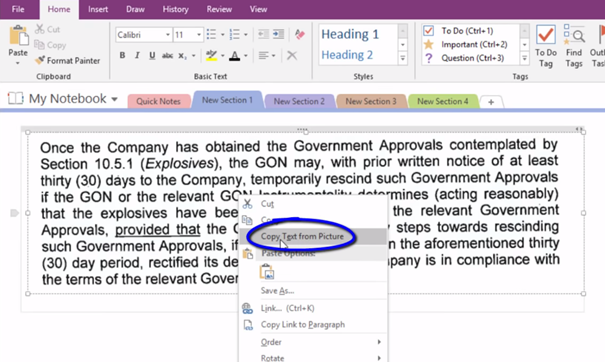605x362 pixels.
Task: Click Copy in the Clipboard group
Action: pyautogui.click(x=50, y=45)
